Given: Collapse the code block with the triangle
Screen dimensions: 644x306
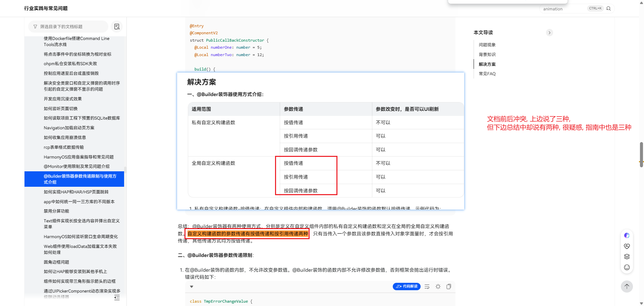Looking at the screenshot, I should pos(192,287).
